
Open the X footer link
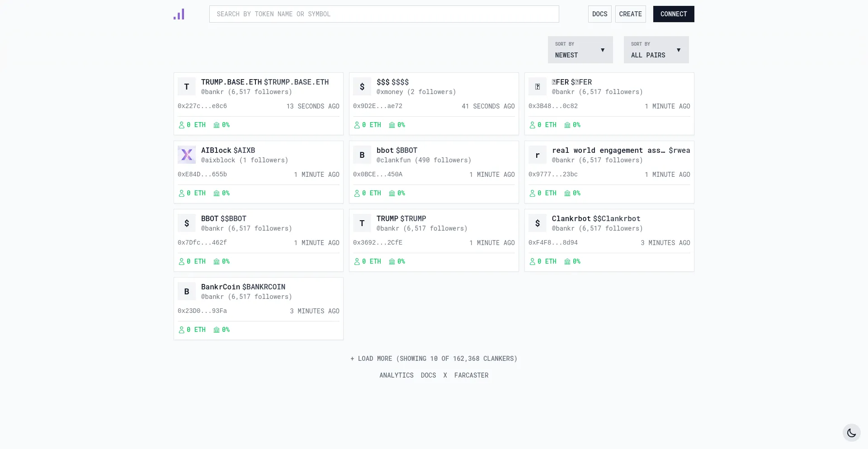pyautogui.click(x=445, y=375)
